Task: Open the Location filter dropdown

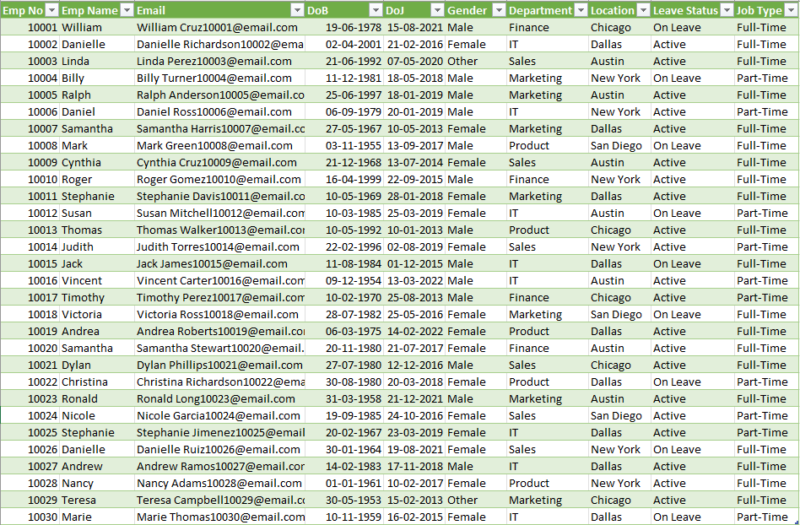Action: tap(643, 10)
